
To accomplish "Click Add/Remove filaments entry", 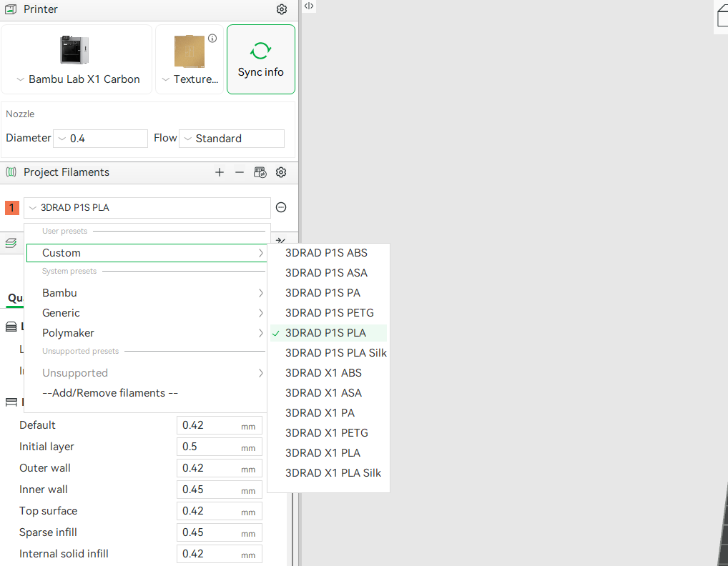I will tap(110, 393).
